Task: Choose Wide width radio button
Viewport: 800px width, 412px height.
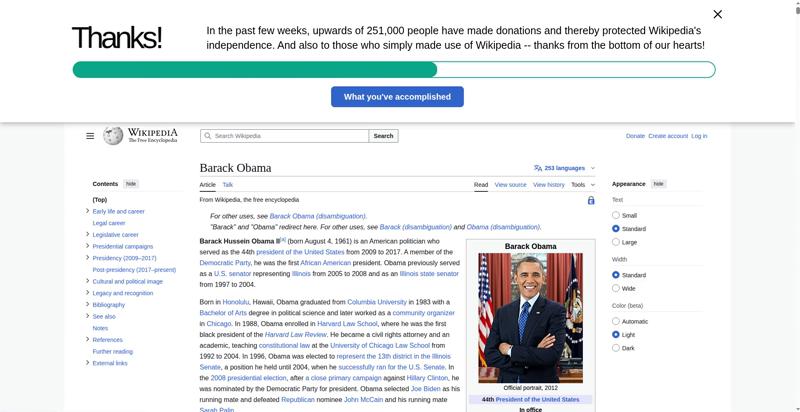Action: (616, 288)
